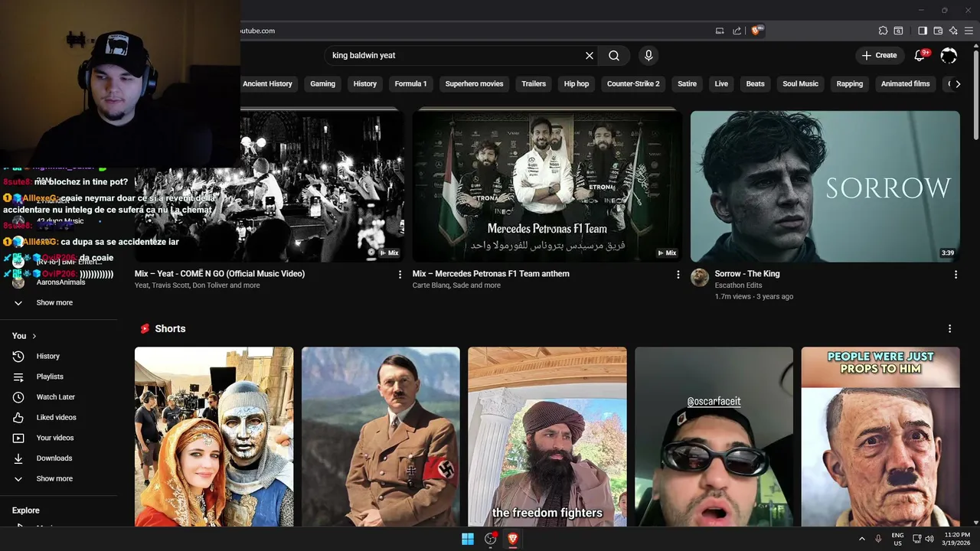Open the account avatar menu
The height and width of the screenshot is (551, 980).
coord(949,55)
